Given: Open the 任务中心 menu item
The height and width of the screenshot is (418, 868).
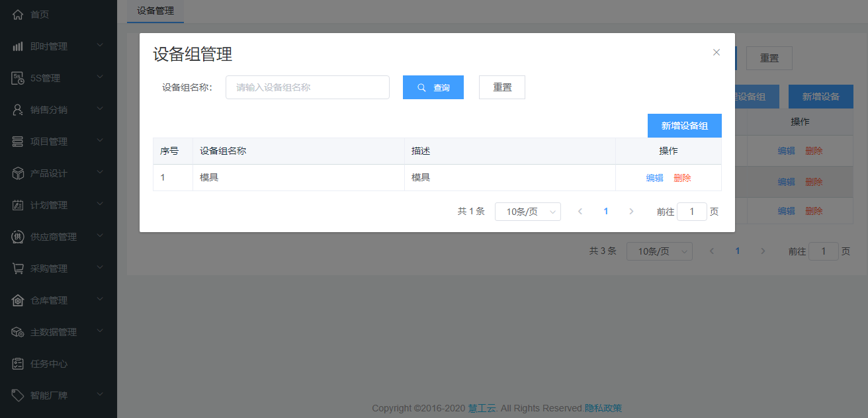Looking at the screenshot, I should 49,364.
